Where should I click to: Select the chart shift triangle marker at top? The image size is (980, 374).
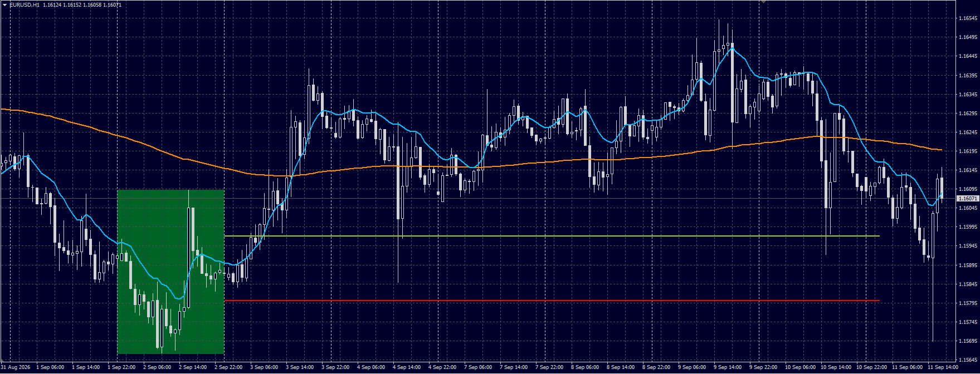click(763, 2)
